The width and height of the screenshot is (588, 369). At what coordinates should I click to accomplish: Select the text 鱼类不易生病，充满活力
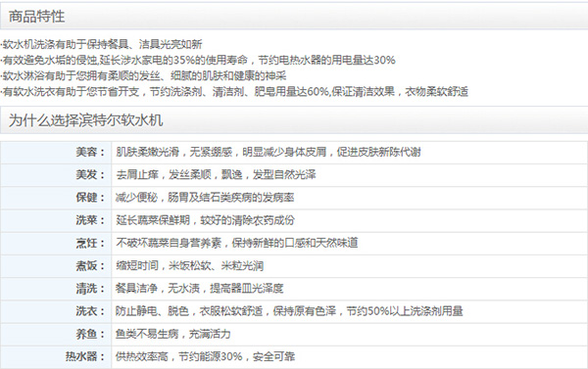(173, 334)
